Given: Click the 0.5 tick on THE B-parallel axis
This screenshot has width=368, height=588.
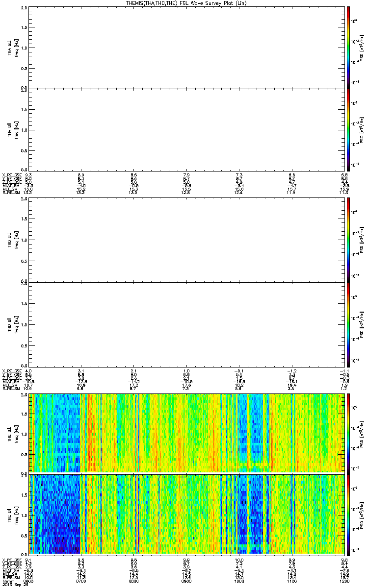Looking at the screenshot, I should pyautogui.click(x=25, y=535).
